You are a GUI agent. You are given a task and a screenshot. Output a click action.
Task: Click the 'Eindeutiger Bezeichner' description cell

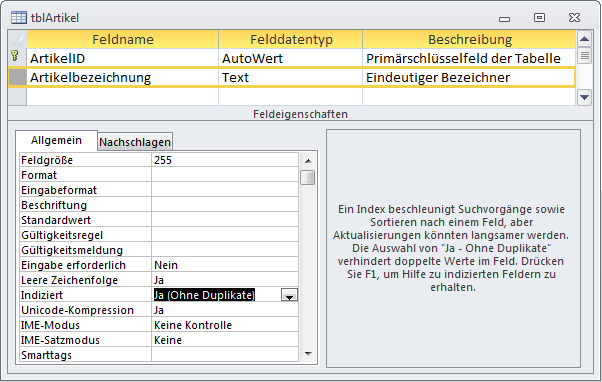[x=469, y=78]
